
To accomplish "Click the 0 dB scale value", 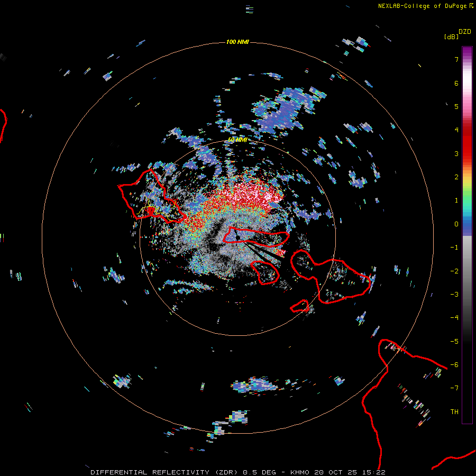I will point(456,224).
